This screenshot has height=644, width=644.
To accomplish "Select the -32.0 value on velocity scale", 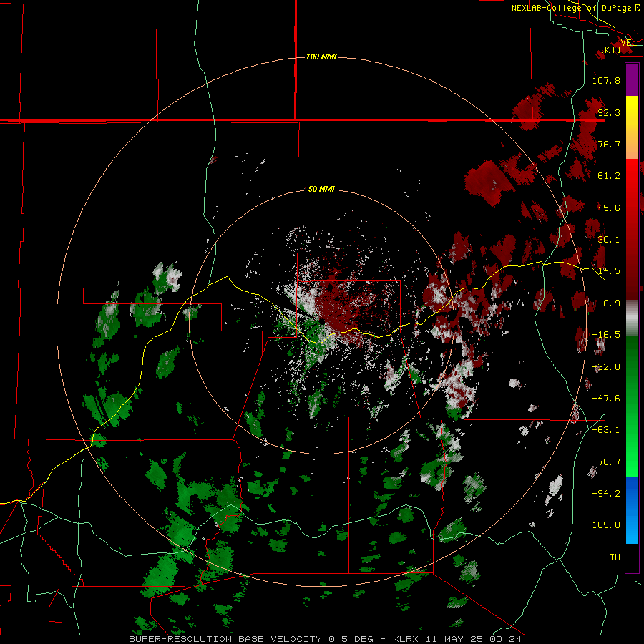I will coord(606,367).
